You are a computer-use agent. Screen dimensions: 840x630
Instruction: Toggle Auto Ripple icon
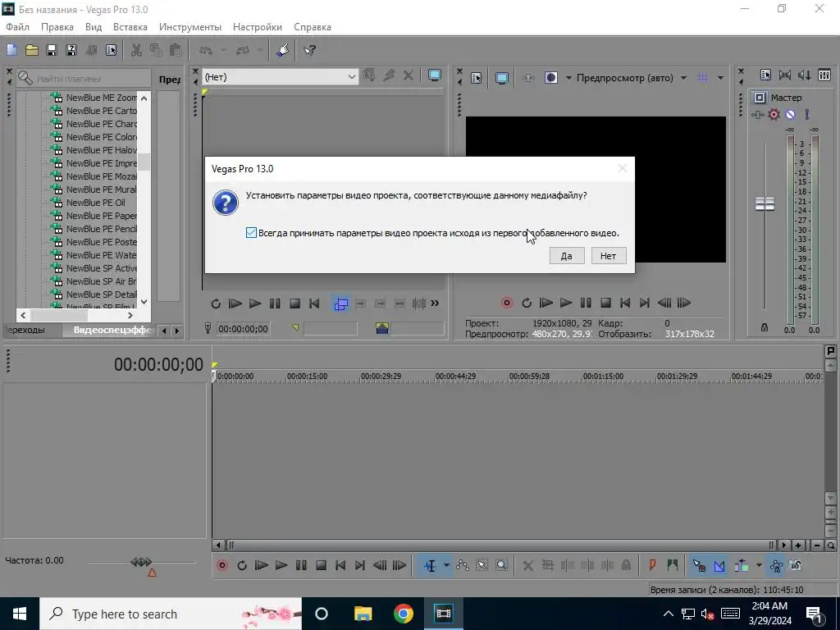(742, 565)
